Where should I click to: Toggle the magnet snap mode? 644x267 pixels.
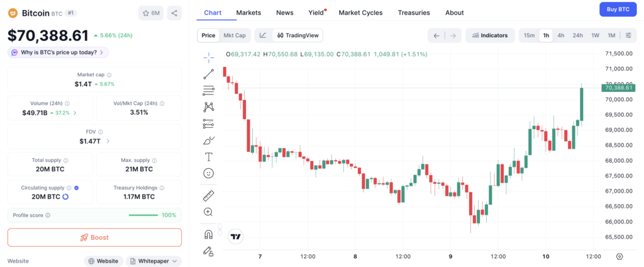point(208,234)
